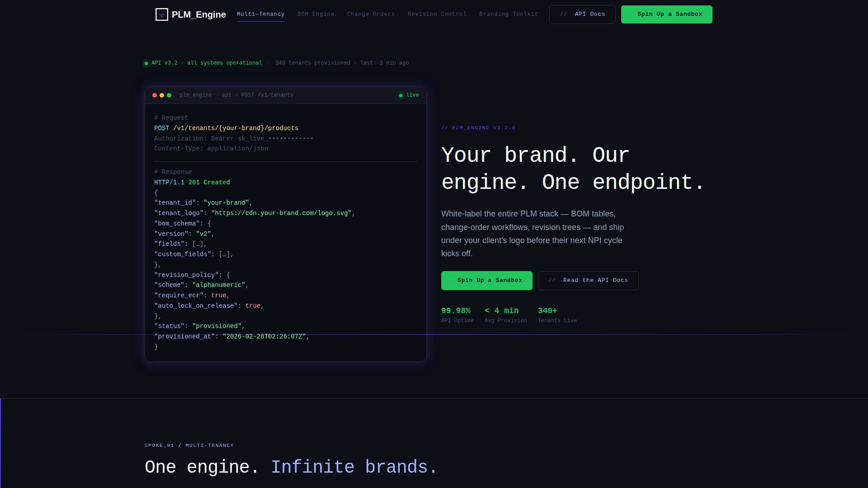Click the green traffic-light dot on the terminal
This screenshot has width=868, height=488.
(x=169, y=95)
